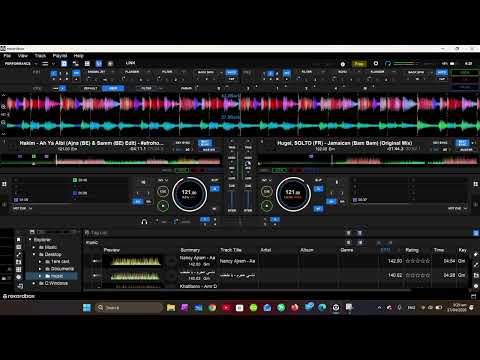This screenshot has width=480, height=360.
Task: Sort by the Track Title column header
Action: [231, 250]
